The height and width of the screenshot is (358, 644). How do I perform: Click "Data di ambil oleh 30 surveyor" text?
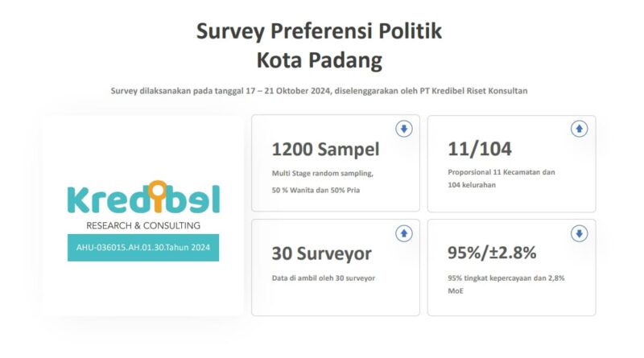(324, 278)
